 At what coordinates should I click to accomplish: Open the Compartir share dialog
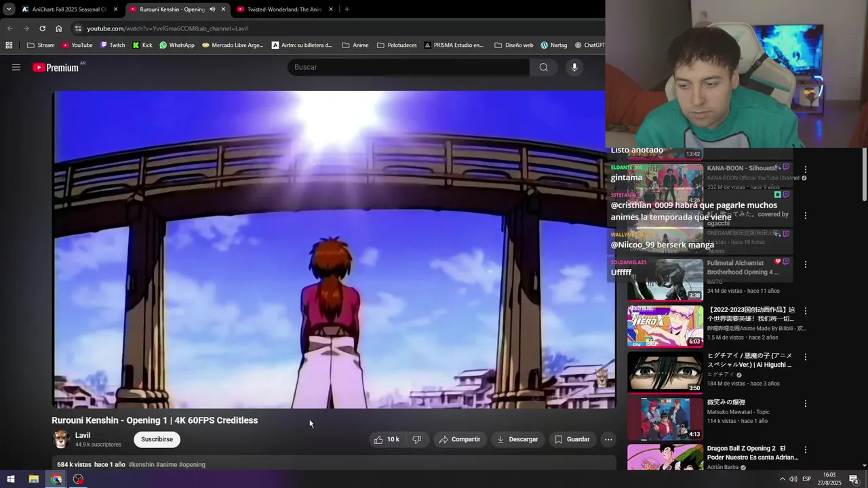pos(460,439)
